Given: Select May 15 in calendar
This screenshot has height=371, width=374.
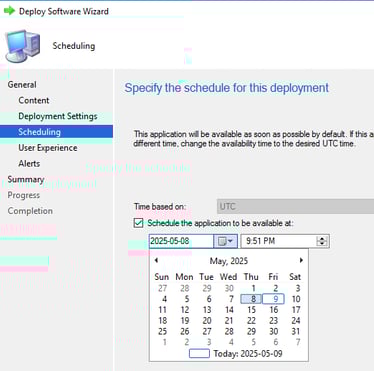Looking at the screenshot, I should pos(251,310).
